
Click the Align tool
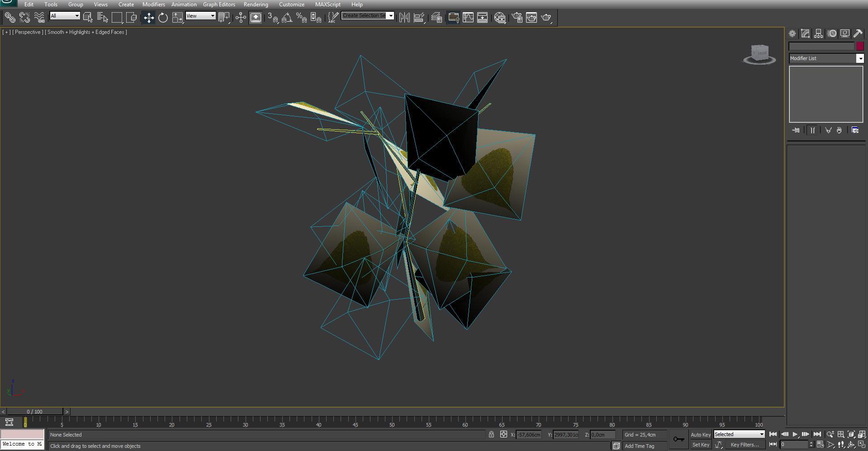click(x=419, y=18)
